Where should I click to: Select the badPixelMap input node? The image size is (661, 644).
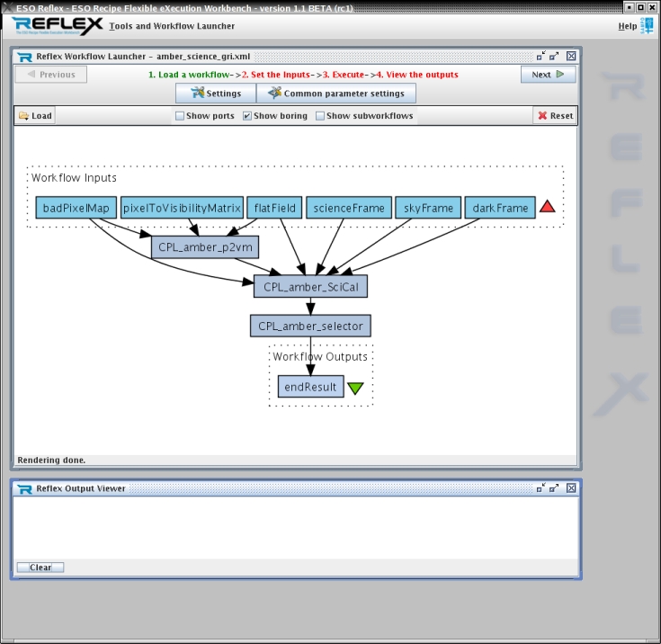76,208
